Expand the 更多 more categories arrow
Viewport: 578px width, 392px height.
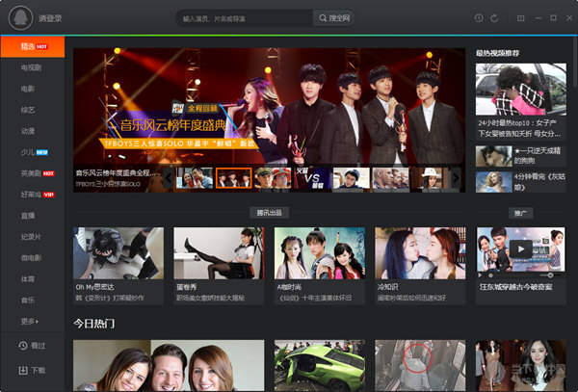click(30, 322)
